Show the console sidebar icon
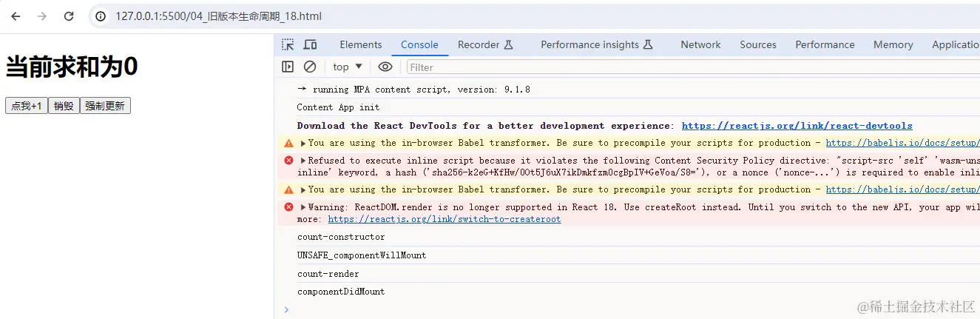980x319 pixels. (x=288, y=67)
